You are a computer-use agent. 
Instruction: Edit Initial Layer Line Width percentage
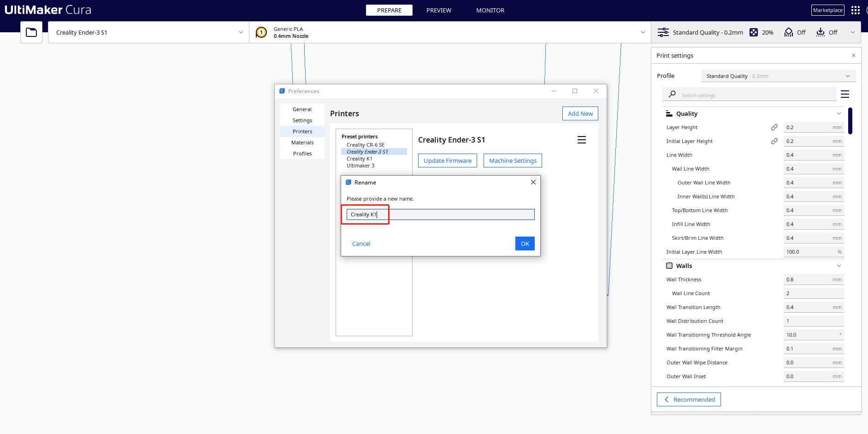click(814, 252)
